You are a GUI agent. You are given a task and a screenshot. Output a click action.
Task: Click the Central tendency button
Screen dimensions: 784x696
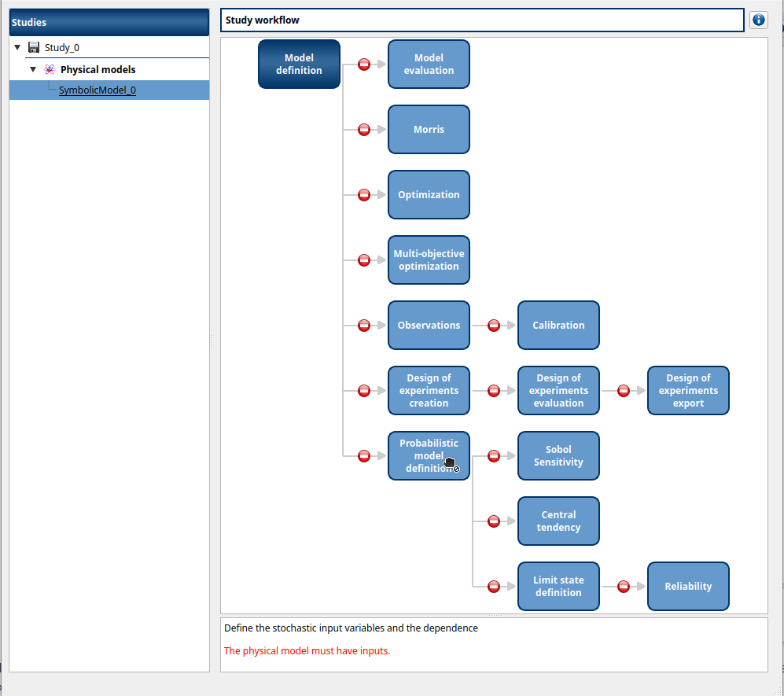pyautogui.click(x=558, y=521)
